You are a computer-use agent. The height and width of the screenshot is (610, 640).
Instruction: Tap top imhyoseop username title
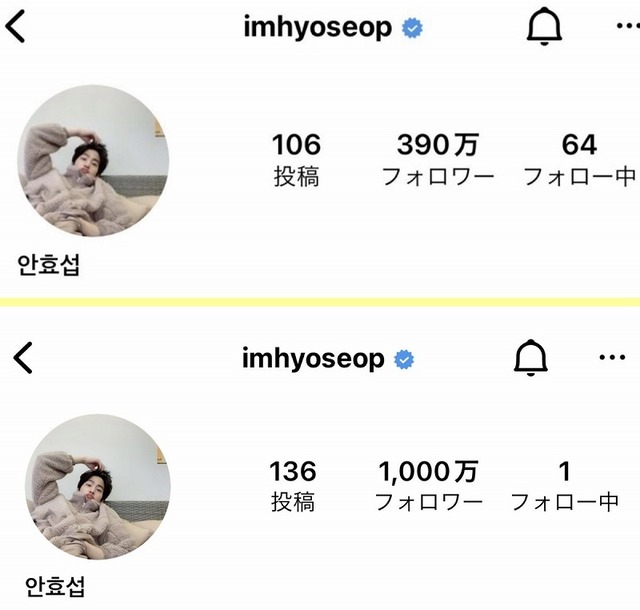pyautogui.click(x=318, y=27)
